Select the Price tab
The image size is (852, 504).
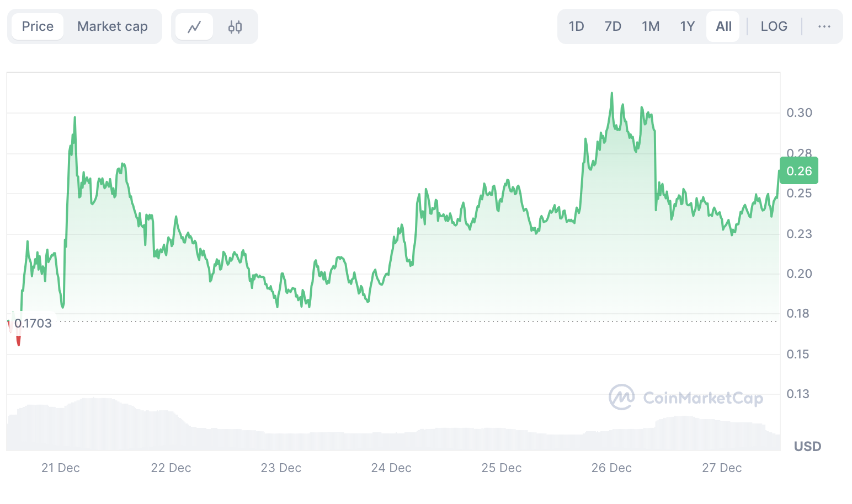click(x=38, y=26)
